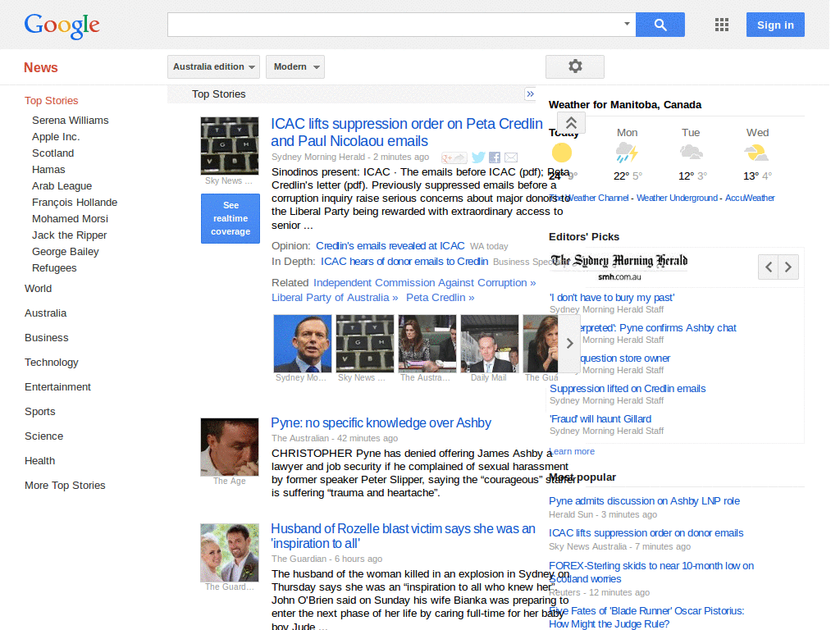Open ICAC lifts suppression order on donor emails

click(646, 533)
